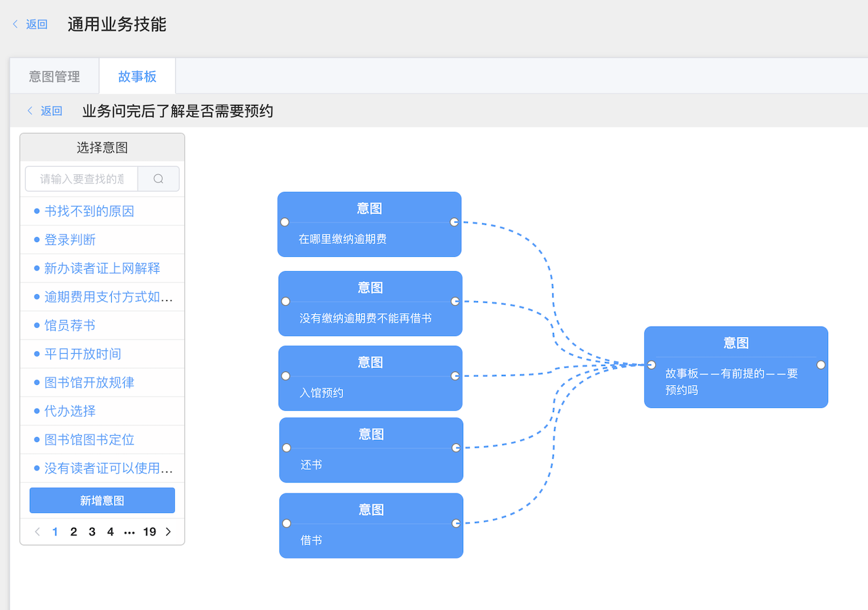Screen dimensions: 868x610
Task: Select the 没有缴纳逾期费不能再借书 intent node
Action: coord(370,304)
